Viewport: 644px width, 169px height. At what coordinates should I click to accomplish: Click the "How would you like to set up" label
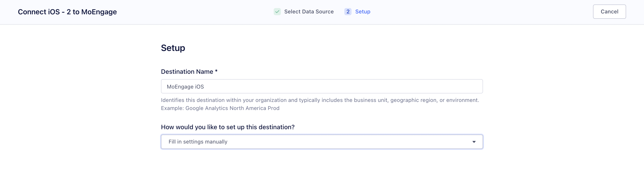coord(227,127)
